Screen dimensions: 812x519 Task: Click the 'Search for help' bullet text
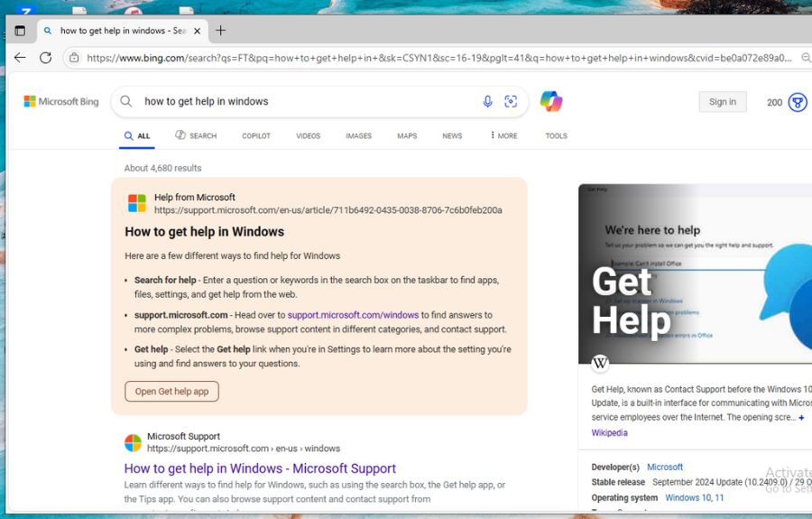pyautogui.click(x=165, y=280)
